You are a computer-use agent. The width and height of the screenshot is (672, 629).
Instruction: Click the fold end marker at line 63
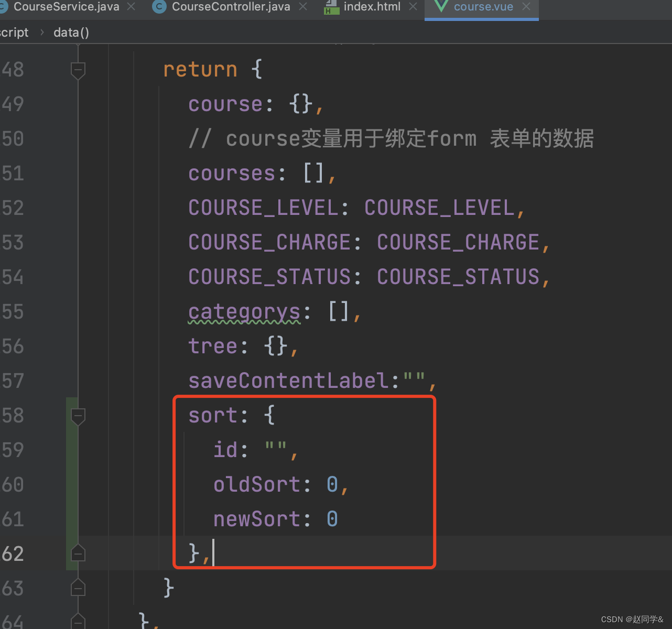click(78, 588)
